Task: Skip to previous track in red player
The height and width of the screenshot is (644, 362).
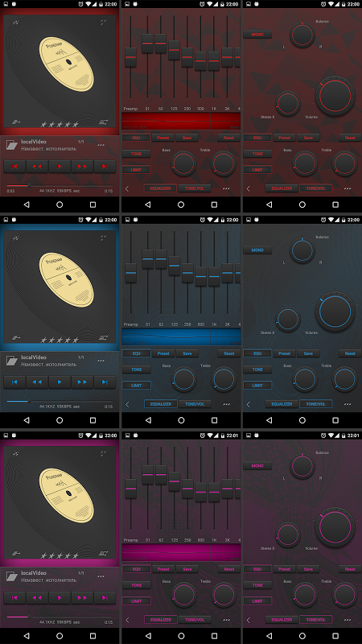Action: tap(14, 167)
